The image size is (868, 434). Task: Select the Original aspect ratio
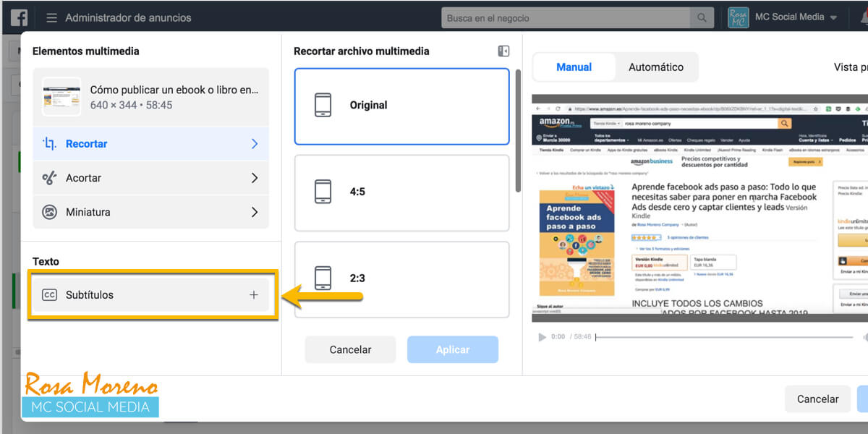[x=401, y=106]
